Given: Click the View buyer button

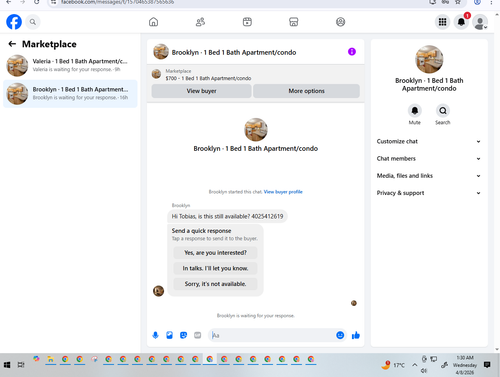Looking at the screenshot, I should point(201,91).
